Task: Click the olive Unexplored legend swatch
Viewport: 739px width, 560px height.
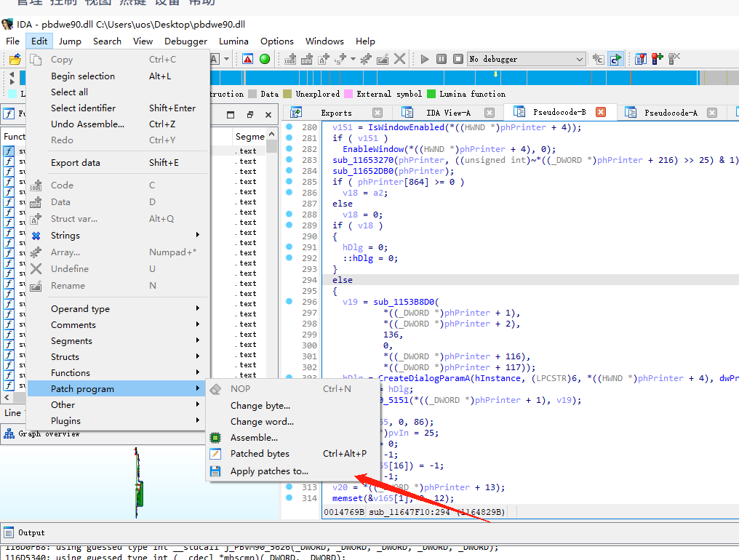Action: pyautogui.click(x=287, y=94)
